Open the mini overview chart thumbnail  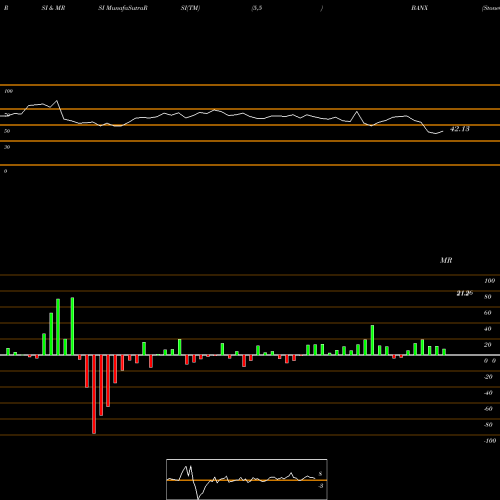247,479
